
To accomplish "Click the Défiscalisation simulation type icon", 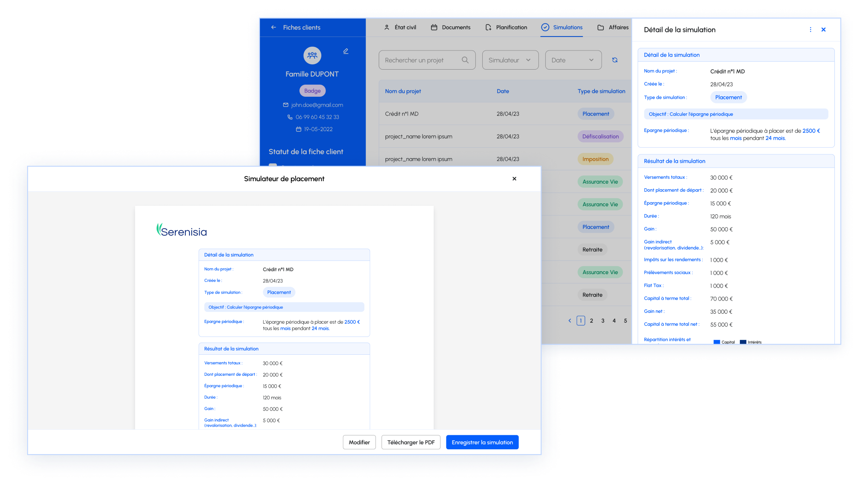I will click(x=600, y=136).
